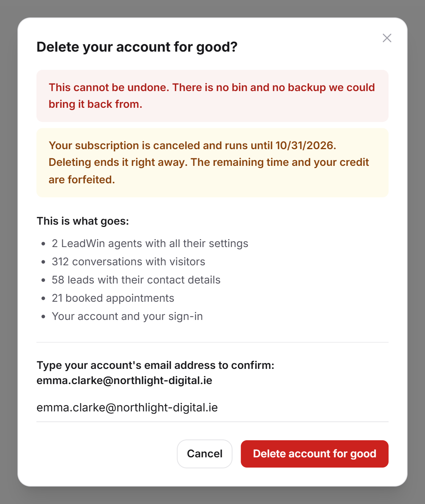Close the dialog with the X icon
The image size is (425, 504).
point(387,38)
